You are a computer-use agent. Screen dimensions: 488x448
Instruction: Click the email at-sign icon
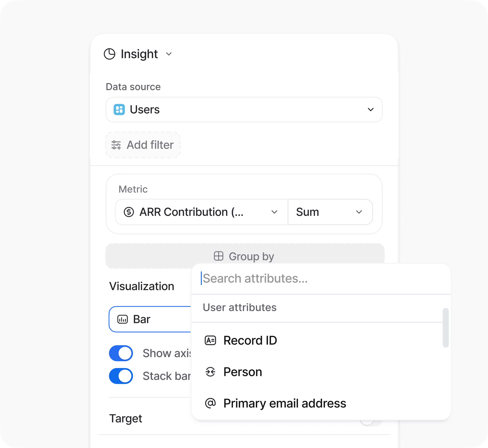click(x=210, y=403)
